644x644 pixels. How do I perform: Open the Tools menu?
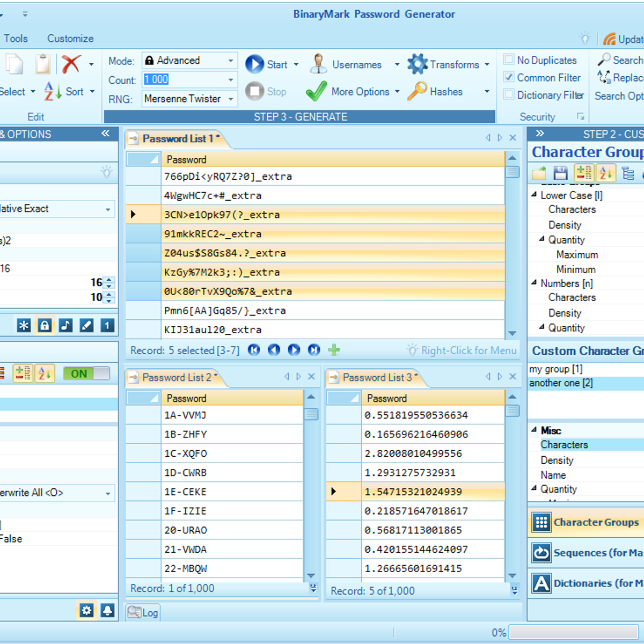pyautogui.click(x=16, y=39)
